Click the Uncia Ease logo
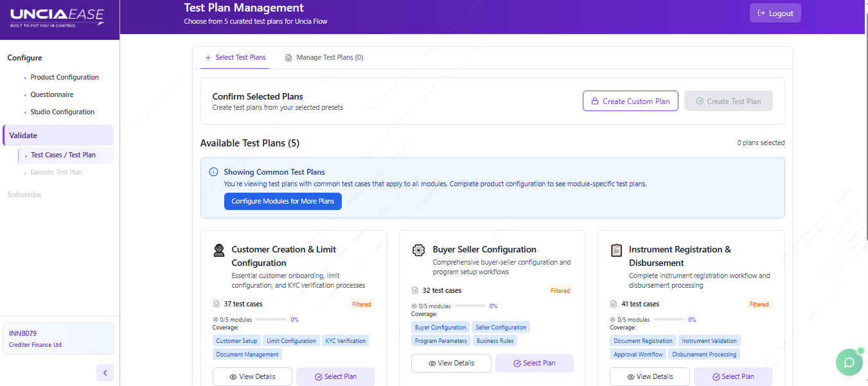 click(x=57, y=17)
